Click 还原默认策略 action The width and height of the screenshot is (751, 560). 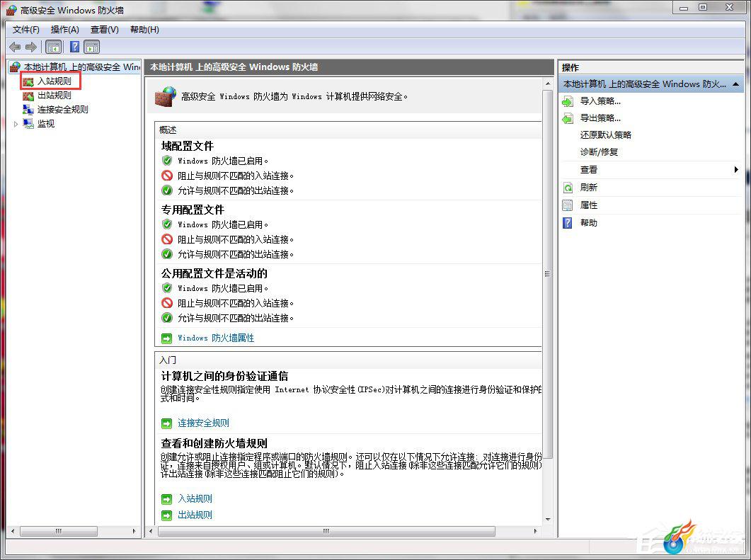click(606, 135)
